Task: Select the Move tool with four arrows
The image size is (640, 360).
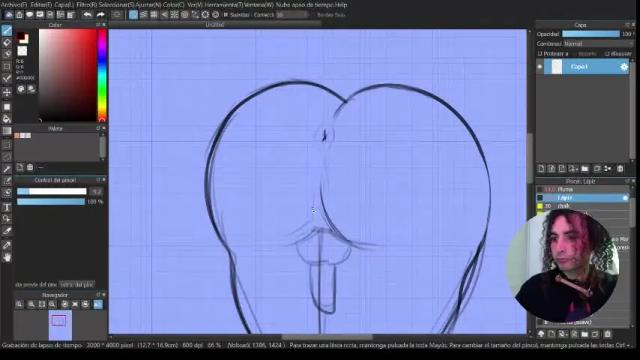Action: click(x=7, y=93)
